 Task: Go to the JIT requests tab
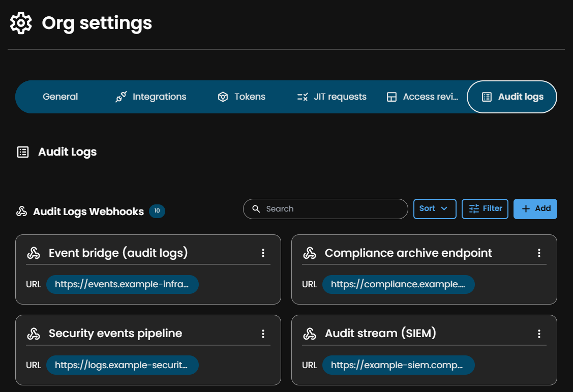pyautogui.click(x=331, y=97)
